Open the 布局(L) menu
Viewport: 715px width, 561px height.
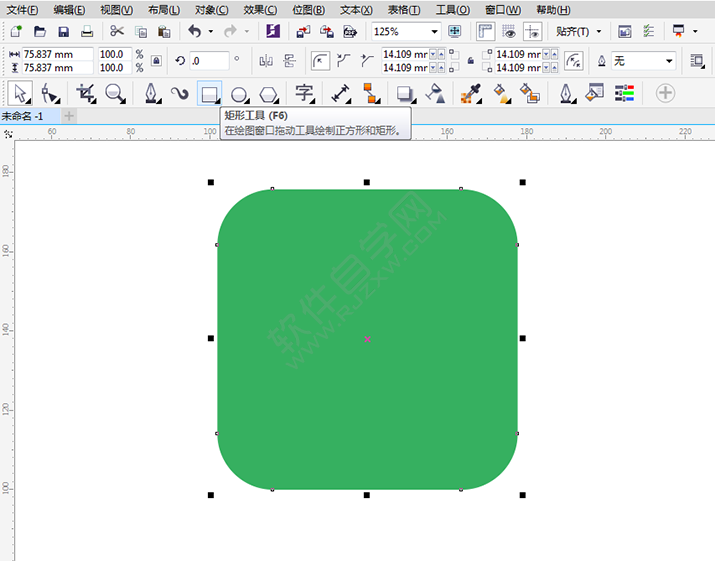pos(164,10)
